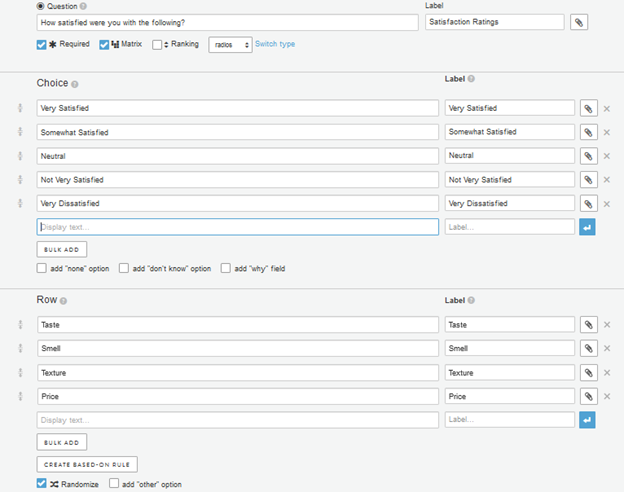Disable the Matrix checkbox
Screen dimensions: 624x492
click(104, 45)
